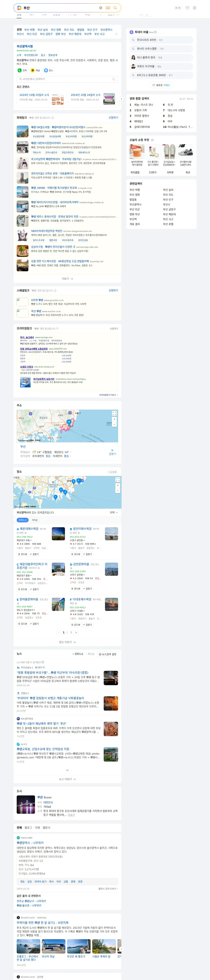This screenshot has width=210, height=980.
Task: Click the 채널 Kakao channel icon
Action: click(x=33, y=70)
